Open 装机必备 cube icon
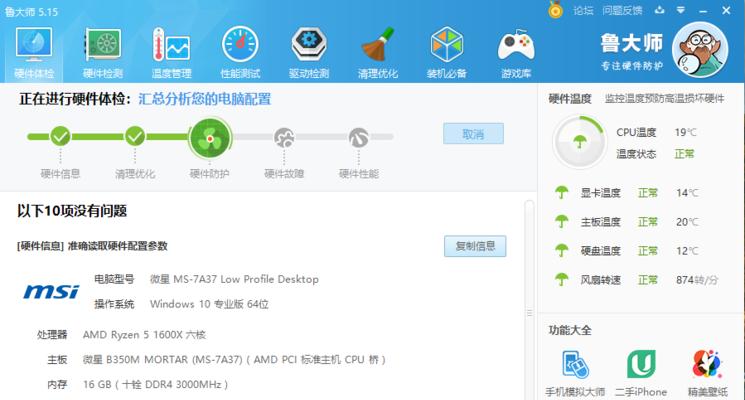This screenshot has height=400, width=745. [x=447, y=52]
